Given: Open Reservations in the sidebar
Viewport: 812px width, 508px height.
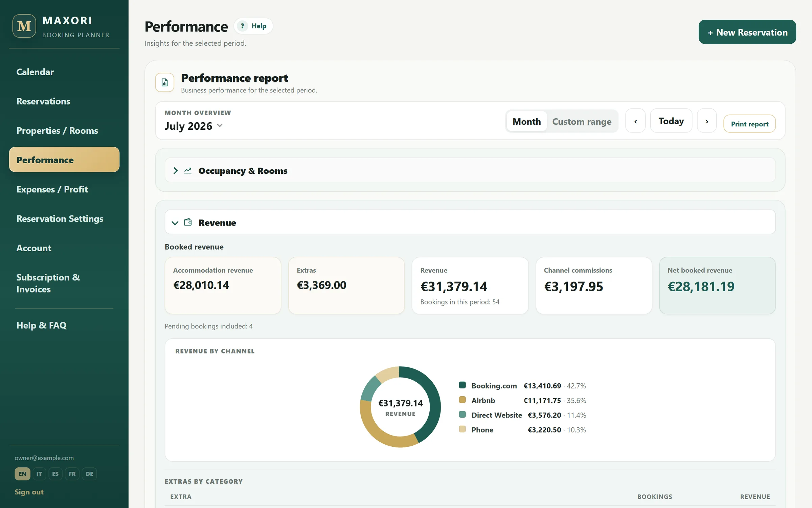Looking at the screenshot, I should [x=64, y=101].
